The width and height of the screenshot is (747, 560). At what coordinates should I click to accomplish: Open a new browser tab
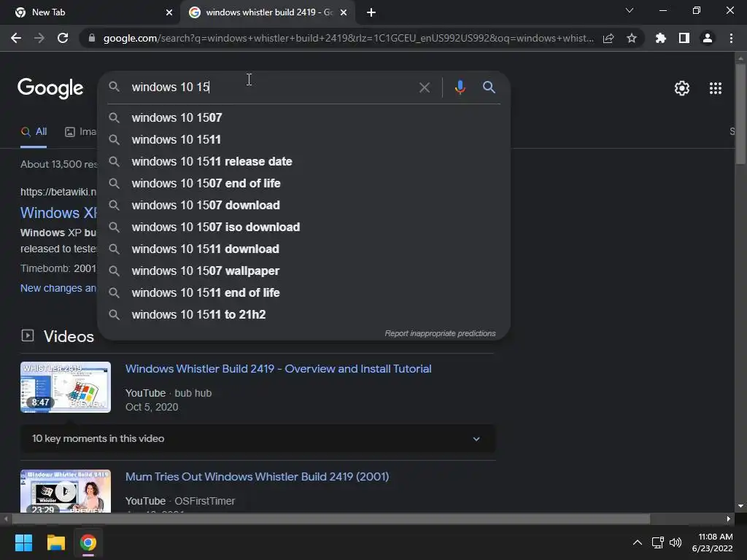(x=371, y=12)
